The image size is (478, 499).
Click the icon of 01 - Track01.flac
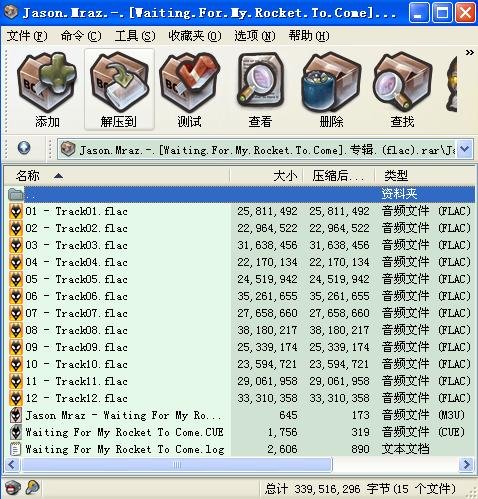(x=16, y=211)
